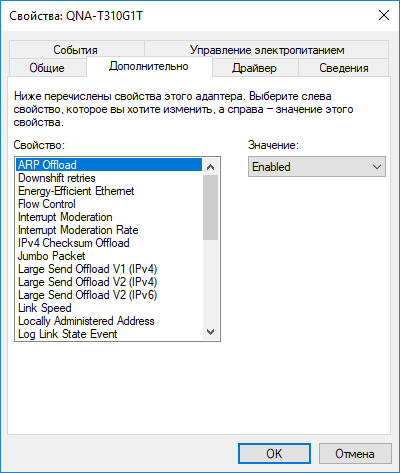
Task: Select Large Send Offload V2 (IPv4)
Action: pos(109,282)
